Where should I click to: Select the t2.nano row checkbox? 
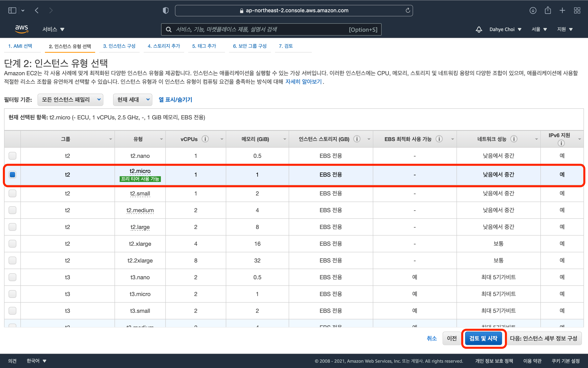(x=12, y=156)
